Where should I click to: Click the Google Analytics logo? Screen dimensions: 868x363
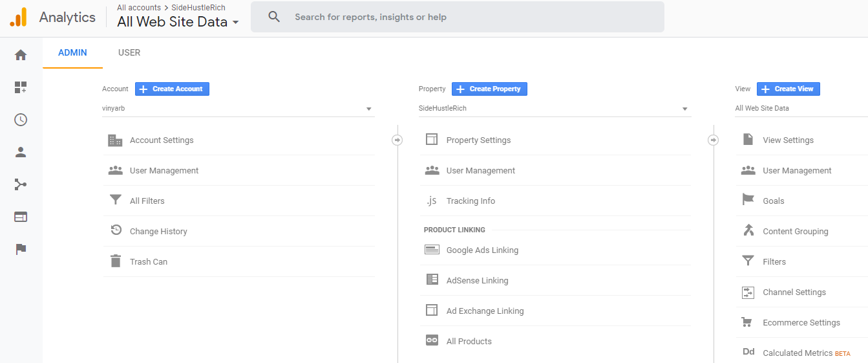19,17
